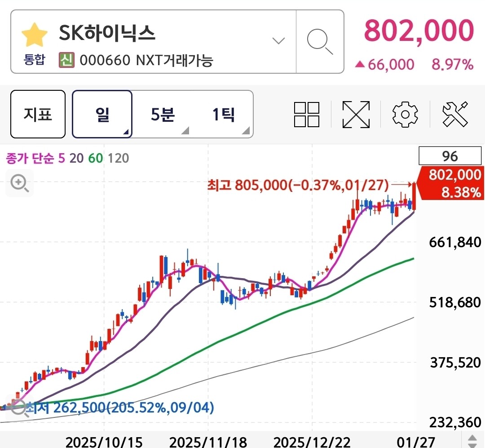Click the 2025/11/18 date axis label
485x448 pixels.
point(208,442)
